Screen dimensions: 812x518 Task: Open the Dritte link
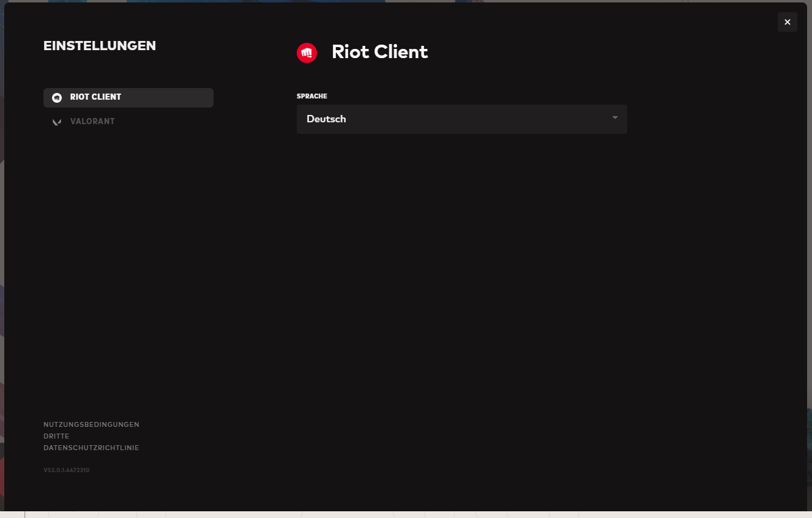click(56, 436)
